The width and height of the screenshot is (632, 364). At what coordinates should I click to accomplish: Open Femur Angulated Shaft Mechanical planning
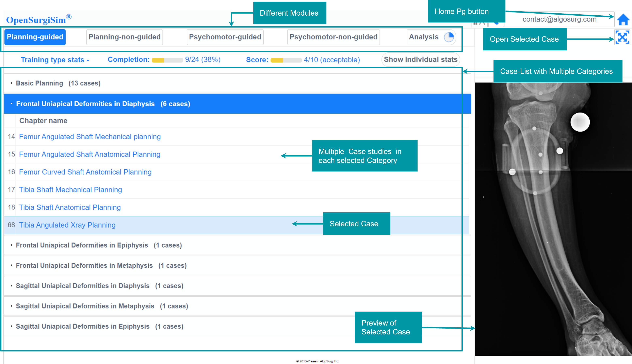click(90, 136)
